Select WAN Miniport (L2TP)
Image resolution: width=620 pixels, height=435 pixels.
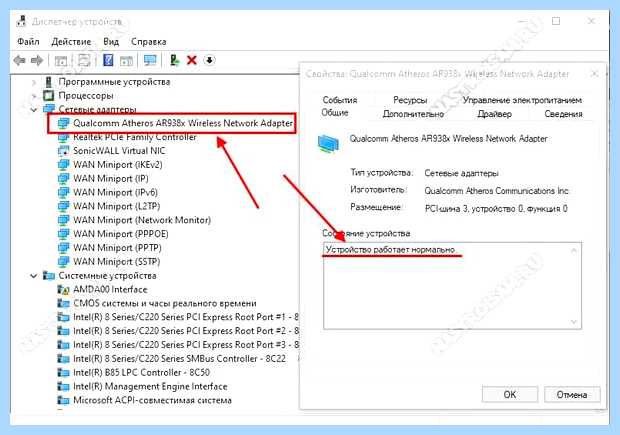(116, 206)
